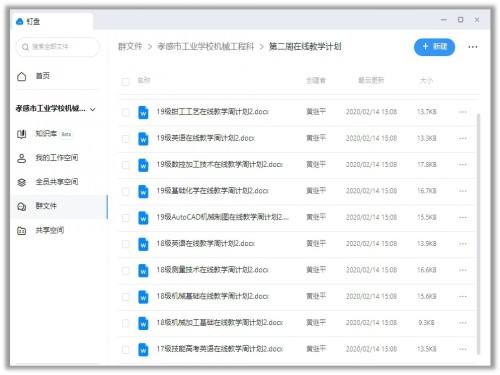Open more actions for 17级技能高考英语 file

pos(463,349)
